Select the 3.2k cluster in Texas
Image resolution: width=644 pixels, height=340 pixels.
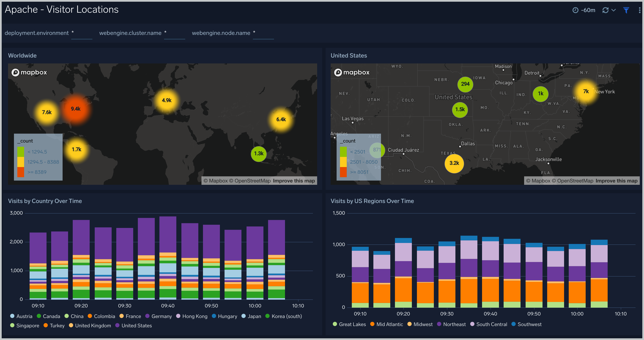coord(454,163)
